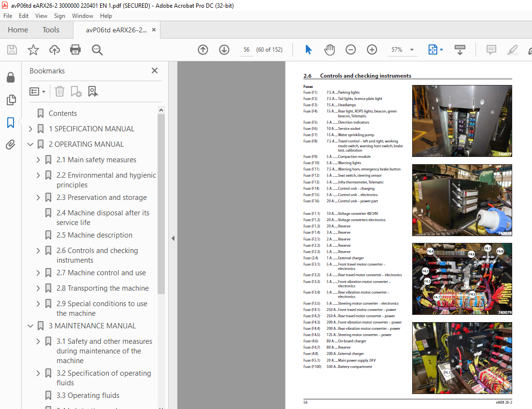
Task: Collapse navigation pane with divider arrow
Action: pos(173,239)
